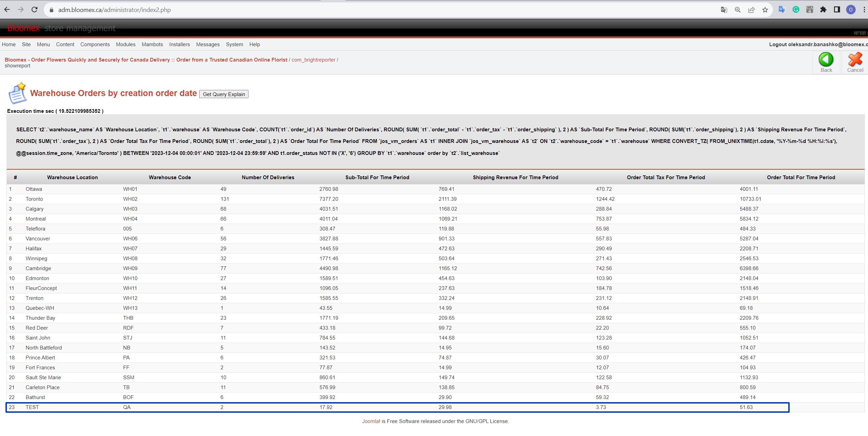The height and width of the screenshot is (436, 868).
Task: Select the Ottawa warehouse cell
Action: pos(34,189)
